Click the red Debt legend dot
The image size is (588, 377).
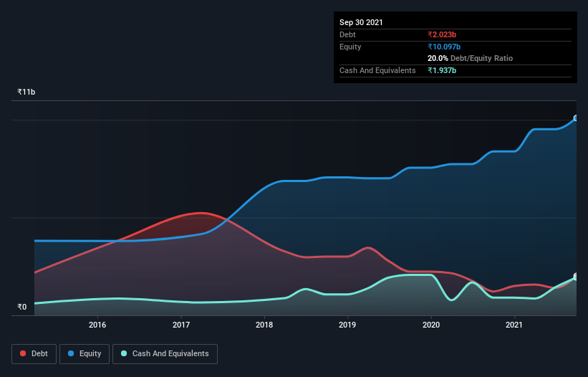coord(23,353)
